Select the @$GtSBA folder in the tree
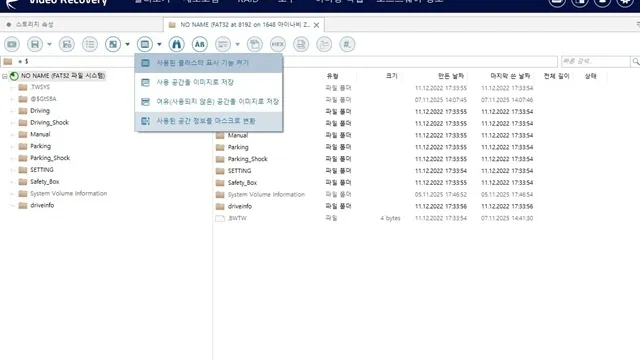 click(x=43, y=99)
